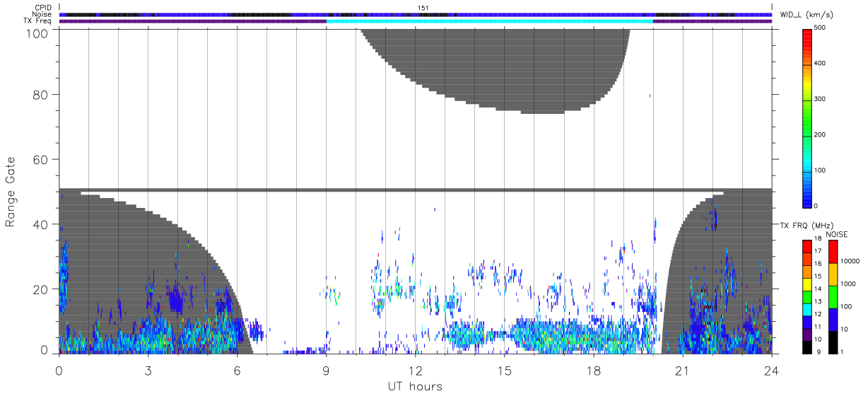This screenshot has width=868, height=401.
Task: Select the TX Freq indicator strip at top
Action: [x=416, y=21]
